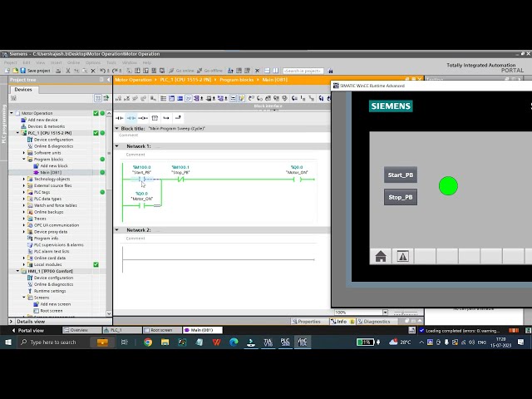Click the Insert network icon in editor toolbar
532x399 pixels.
click(x=118, y=98)
